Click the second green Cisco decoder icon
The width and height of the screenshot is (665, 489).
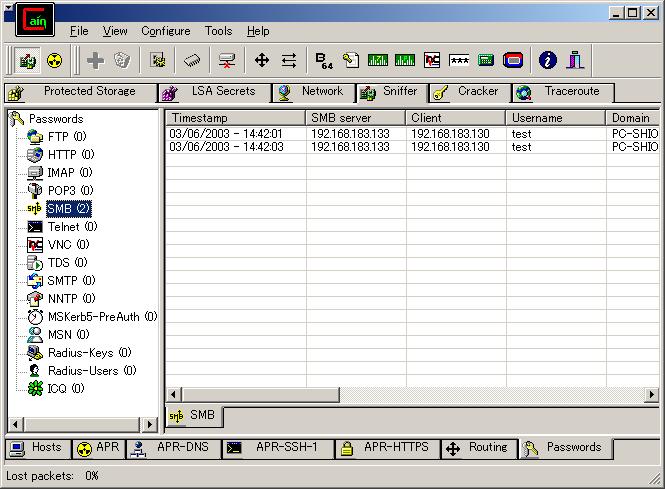pyautogui.click(x=405, y=60)
